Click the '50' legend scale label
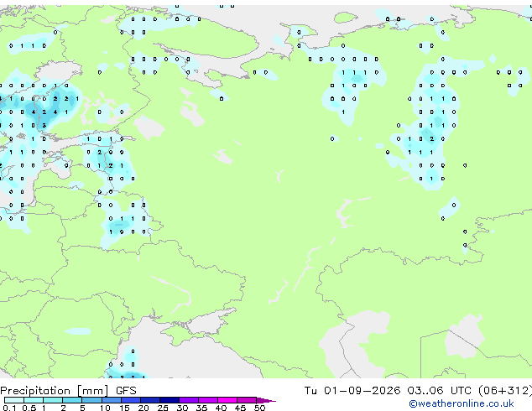 (x=260, y=408)
